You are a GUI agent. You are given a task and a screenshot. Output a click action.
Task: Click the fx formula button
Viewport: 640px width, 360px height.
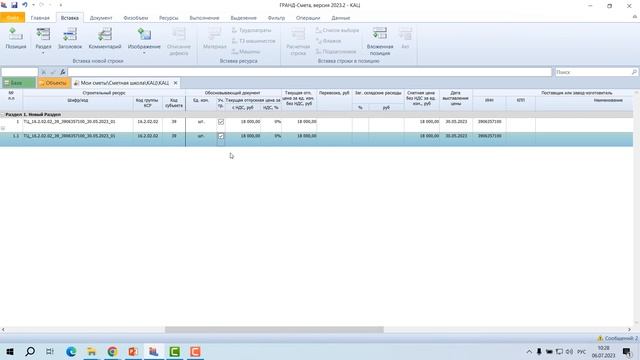click(x=62, y=72)
